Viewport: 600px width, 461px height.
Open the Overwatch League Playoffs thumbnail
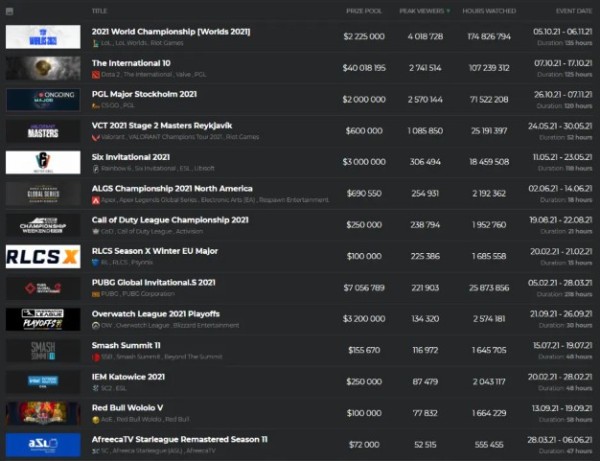(43, 319)
